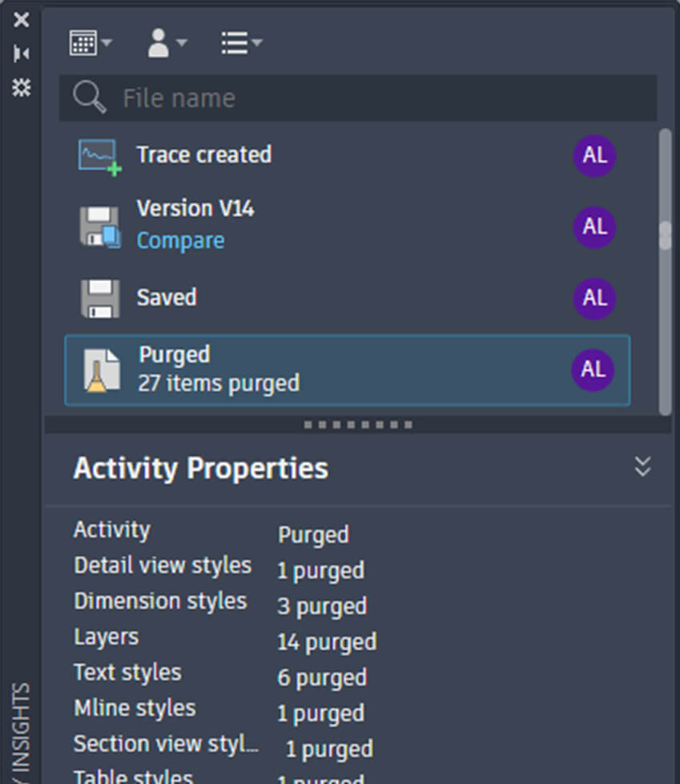Open the user filter dropdown
The height and width of the screenshot is (784, 680).
(167, 43)
